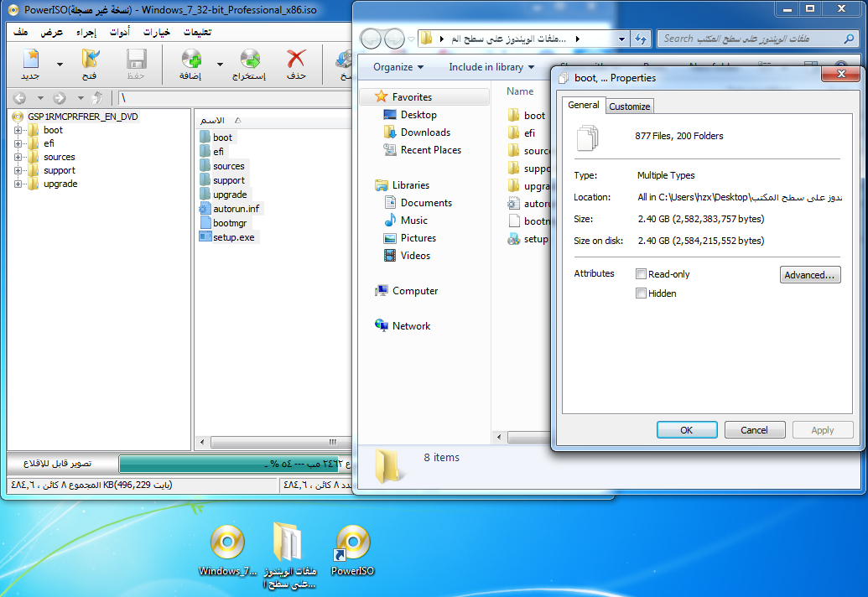Image resolution: width=868 pixels, height=597 pixels.
Task: Expand the support folder in the PowerISO tree
Action: (18, 170)
